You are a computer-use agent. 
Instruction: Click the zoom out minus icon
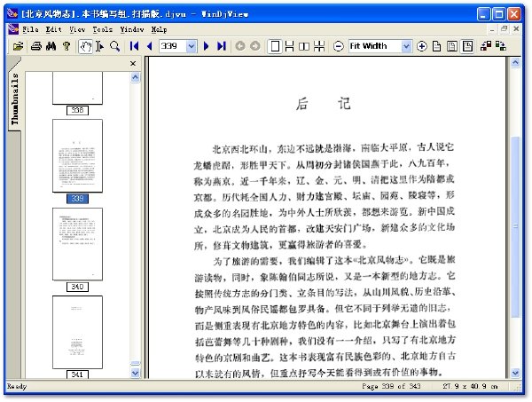point(339,46)
